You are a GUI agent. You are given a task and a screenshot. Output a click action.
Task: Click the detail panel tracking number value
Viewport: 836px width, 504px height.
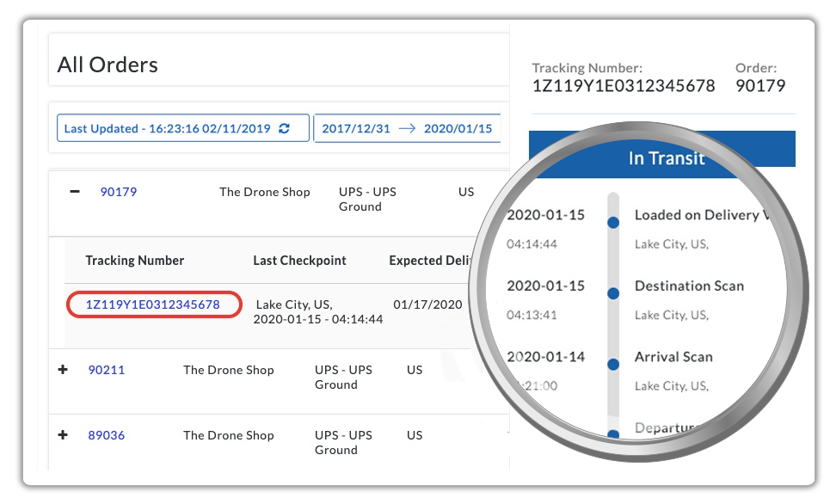[624, 86]
